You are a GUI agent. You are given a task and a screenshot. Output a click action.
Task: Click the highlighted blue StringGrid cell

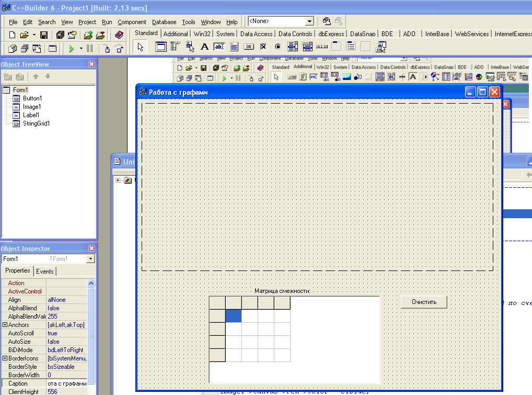point(234,316)
